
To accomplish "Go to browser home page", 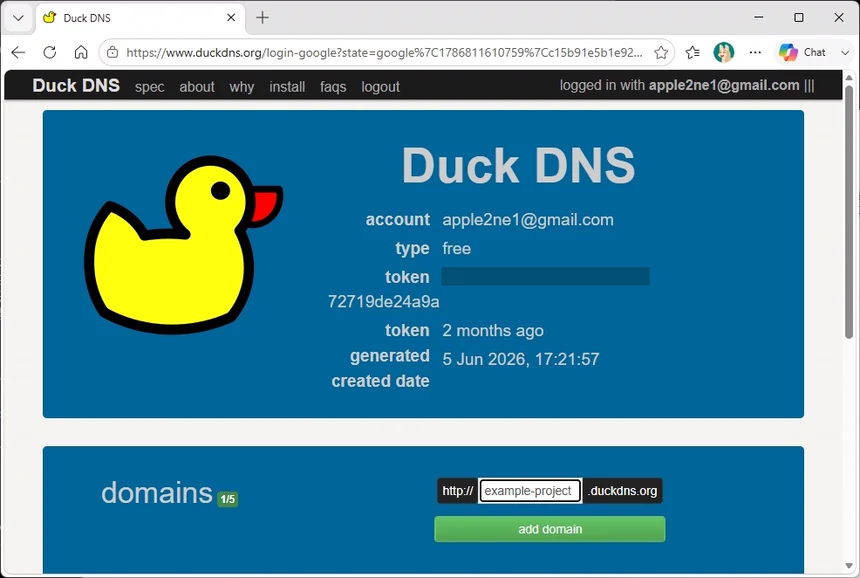I will tap(81, 53).
